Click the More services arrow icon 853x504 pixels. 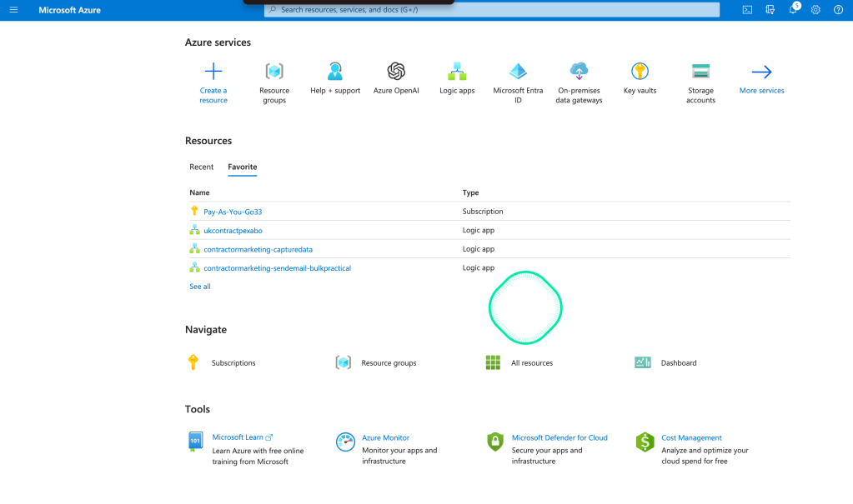click(x=761, y=72)
